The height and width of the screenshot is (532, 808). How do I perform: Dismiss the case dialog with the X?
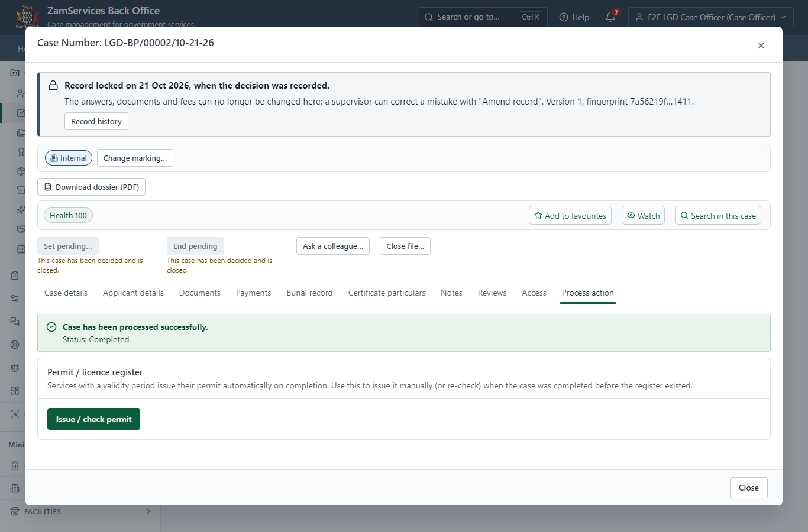click(761, 46)
